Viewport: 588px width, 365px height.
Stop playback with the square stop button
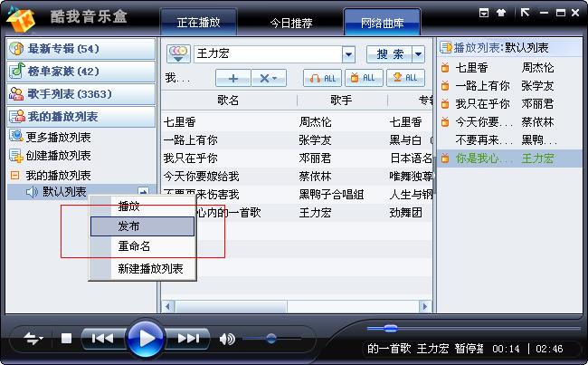(x=66, y=339)
